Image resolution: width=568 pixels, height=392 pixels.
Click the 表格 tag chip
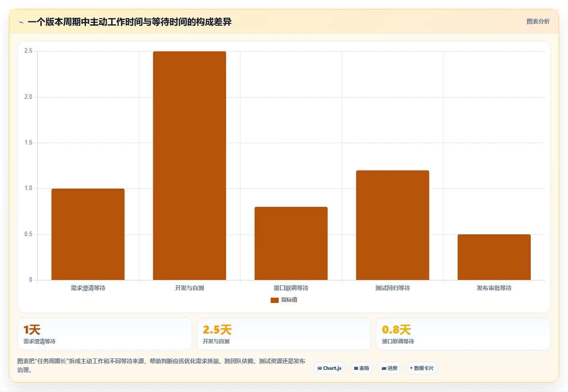(x=362, y=368)
